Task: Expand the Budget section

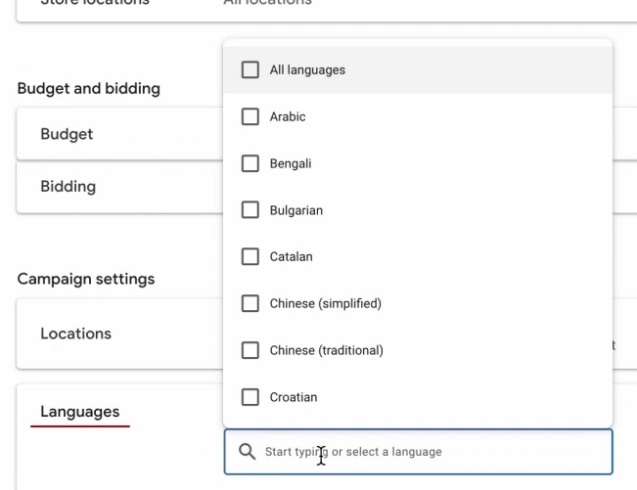Action: (x=67, y=134)
